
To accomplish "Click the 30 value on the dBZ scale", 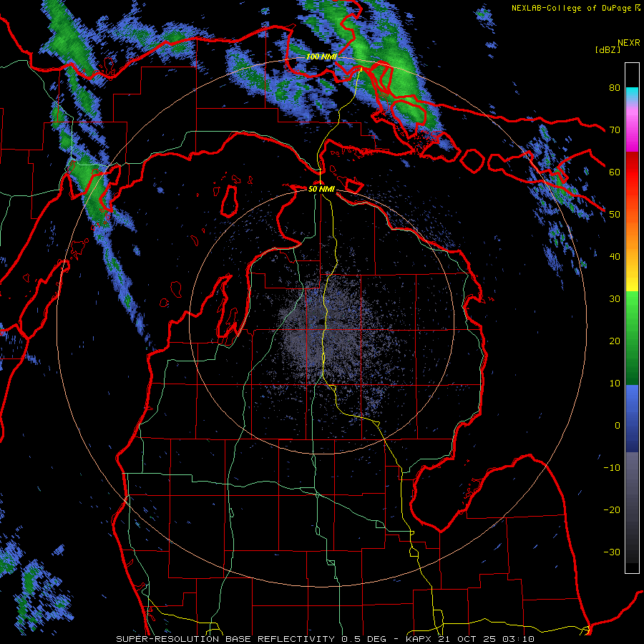I will tap(615, 299).
